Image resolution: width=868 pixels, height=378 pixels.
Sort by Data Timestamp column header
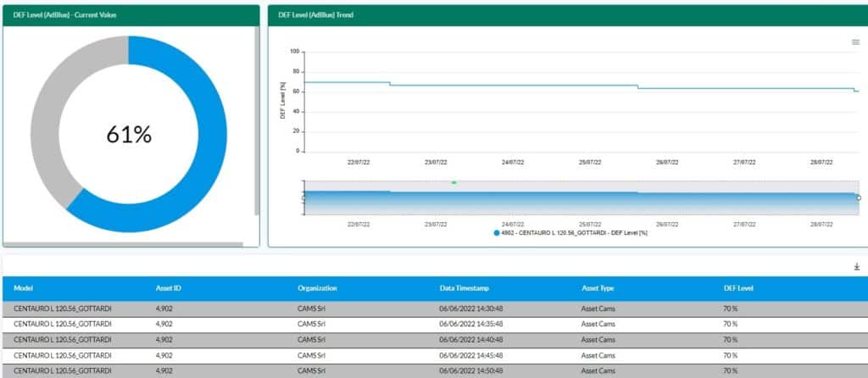click(x=464, y=288)
